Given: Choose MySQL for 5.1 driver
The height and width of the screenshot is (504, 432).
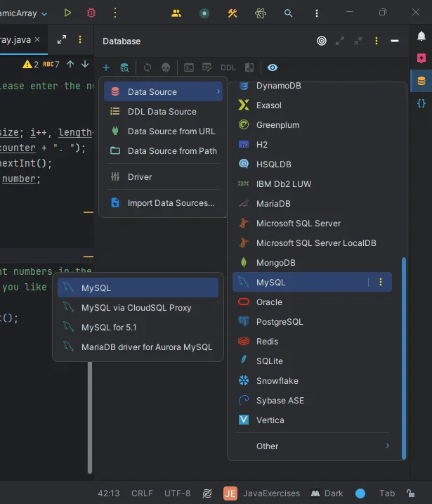Looking at the screenshot, I should pos(138,328).
